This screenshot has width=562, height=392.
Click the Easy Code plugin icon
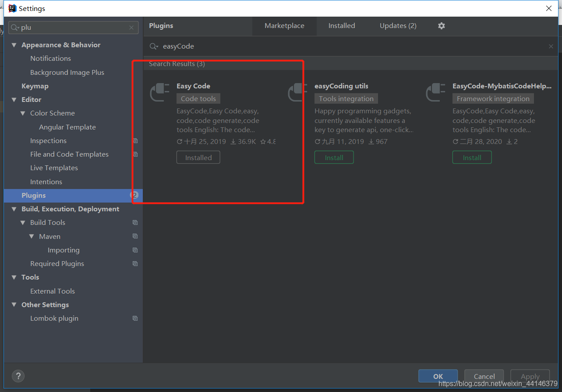pyautogui.click(x=160, y=92)
